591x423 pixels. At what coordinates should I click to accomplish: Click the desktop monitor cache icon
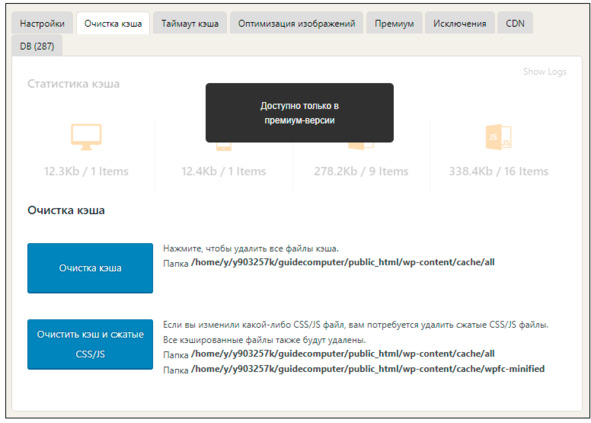(86, 137)
